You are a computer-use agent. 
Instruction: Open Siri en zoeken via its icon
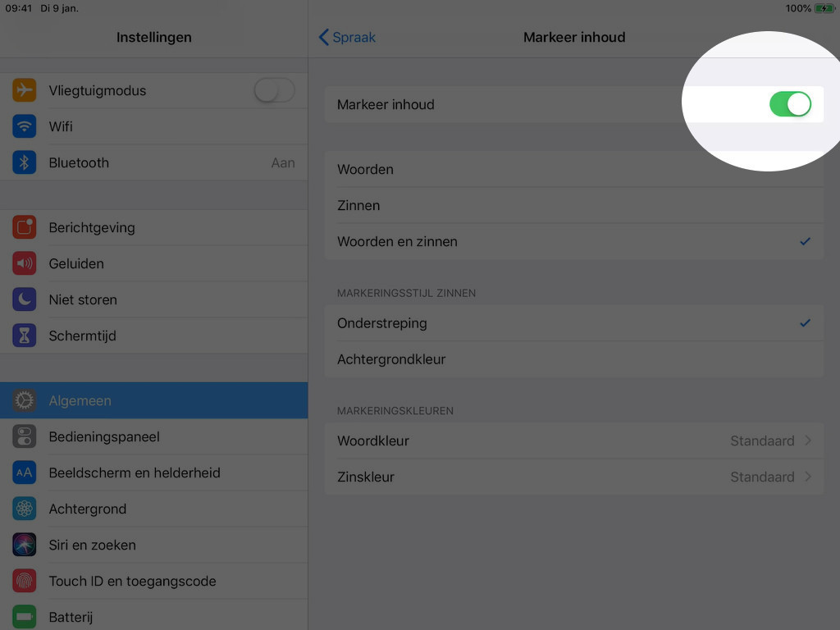click(x=24, y=545)
